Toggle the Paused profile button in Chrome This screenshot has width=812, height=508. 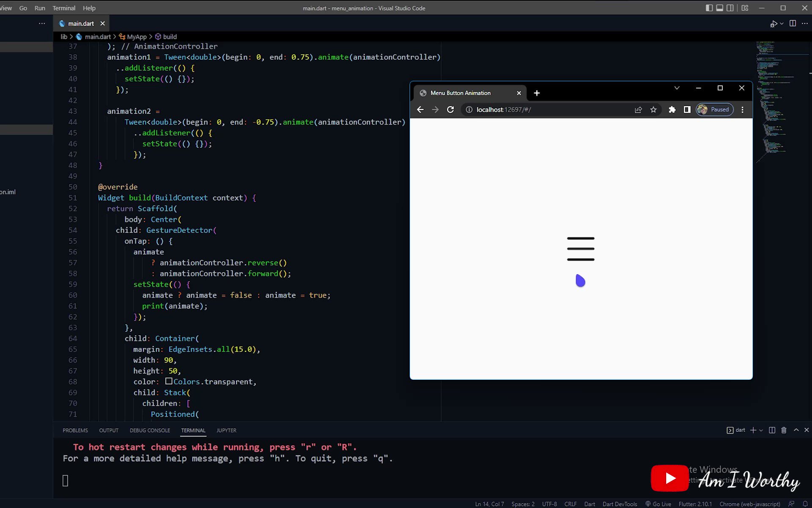[714, 109]
